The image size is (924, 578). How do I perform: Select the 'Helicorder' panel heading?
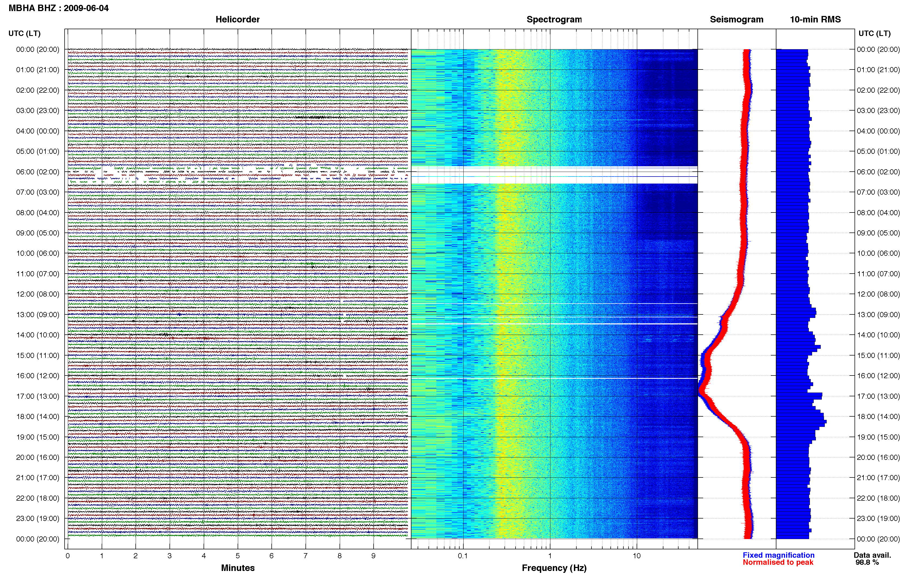(237, 19)
